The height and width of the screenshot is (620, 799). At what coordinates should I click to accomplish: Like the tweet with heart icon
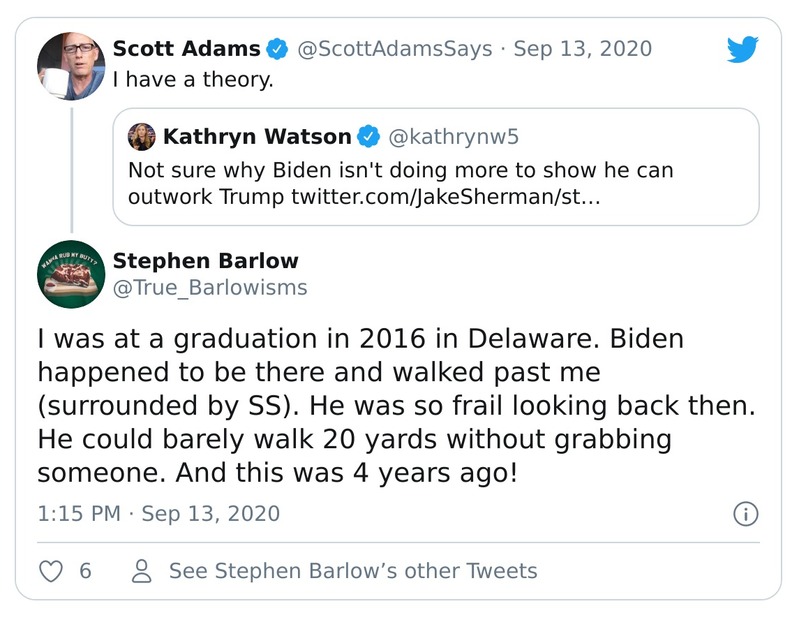(50, 571)
